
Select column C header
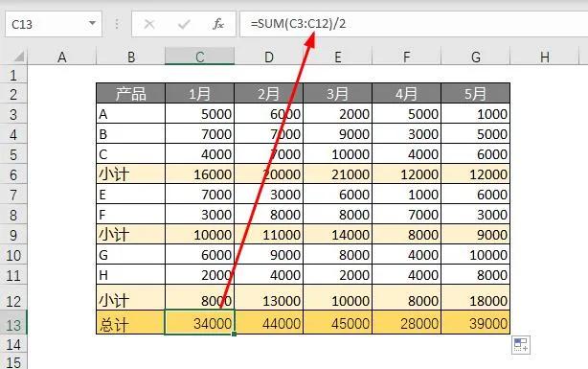click(199, 57)
